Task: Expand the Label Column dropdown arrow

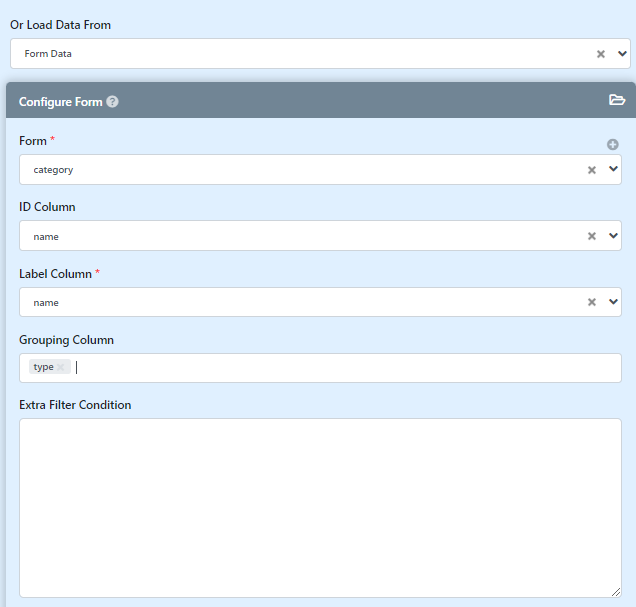Action: tap(613, 302)
